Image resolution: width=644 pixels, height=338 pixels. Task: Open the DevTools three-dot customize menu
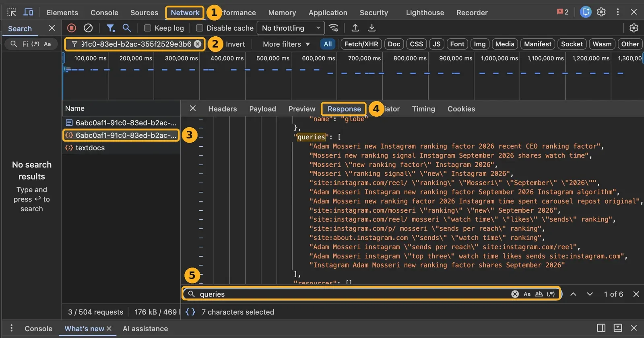click(x=617, y=12)
